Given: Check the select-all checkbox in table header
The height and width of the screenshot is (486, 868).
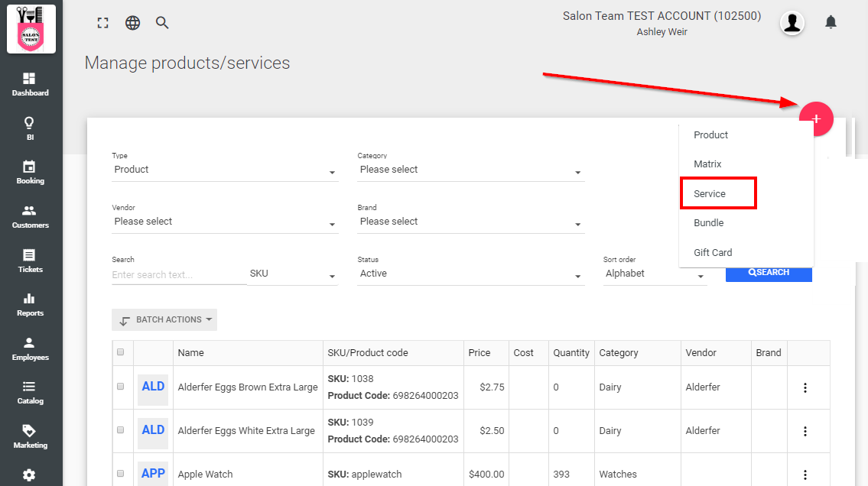Looking at the screenshot, I should pyautogui.click(x=120, y=352).
